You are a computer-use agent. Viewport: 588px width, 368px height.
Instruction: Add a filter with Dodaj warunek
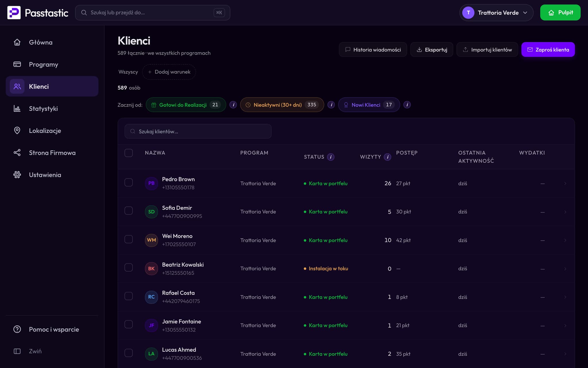169,72
